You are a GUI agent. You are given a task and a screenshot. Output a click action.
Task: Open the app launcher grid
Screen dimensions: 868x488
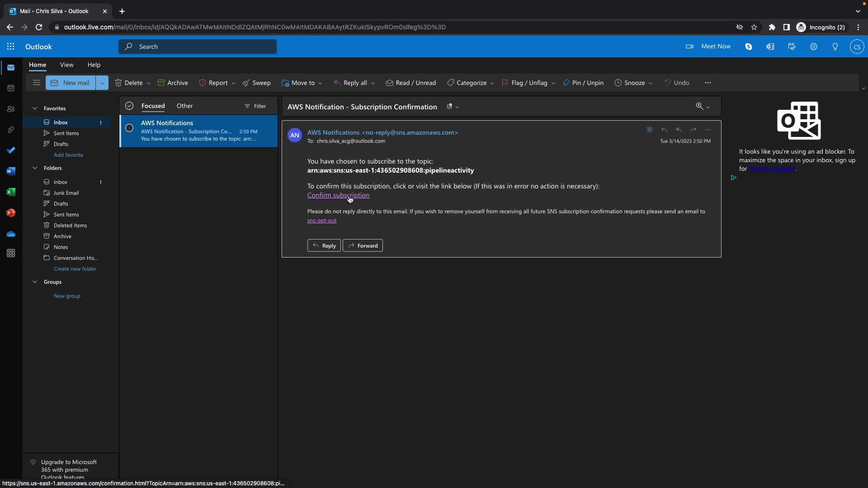coord(11,47)
